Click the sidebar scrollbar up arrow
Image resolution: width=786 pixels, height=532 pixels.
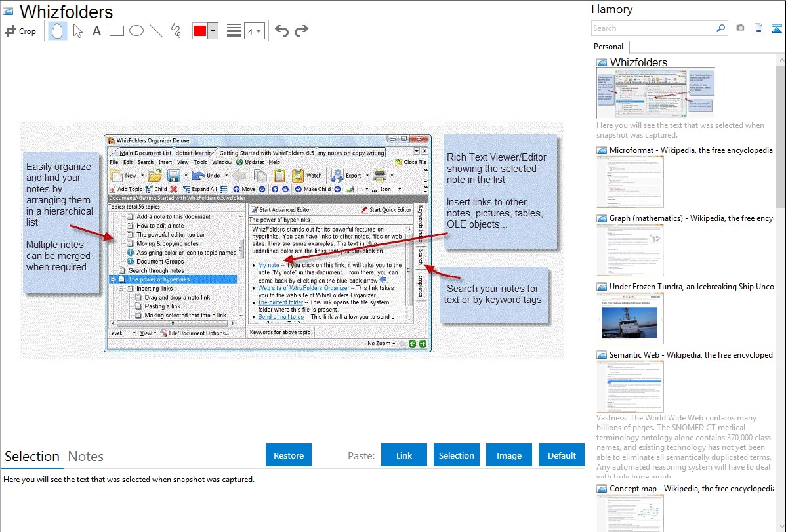781,60
